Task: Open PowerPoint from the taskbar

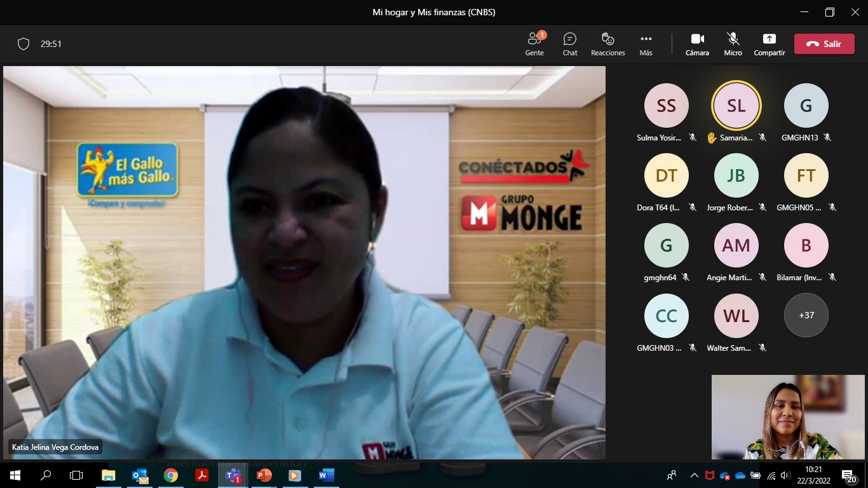Action: (x=264, y=475)
